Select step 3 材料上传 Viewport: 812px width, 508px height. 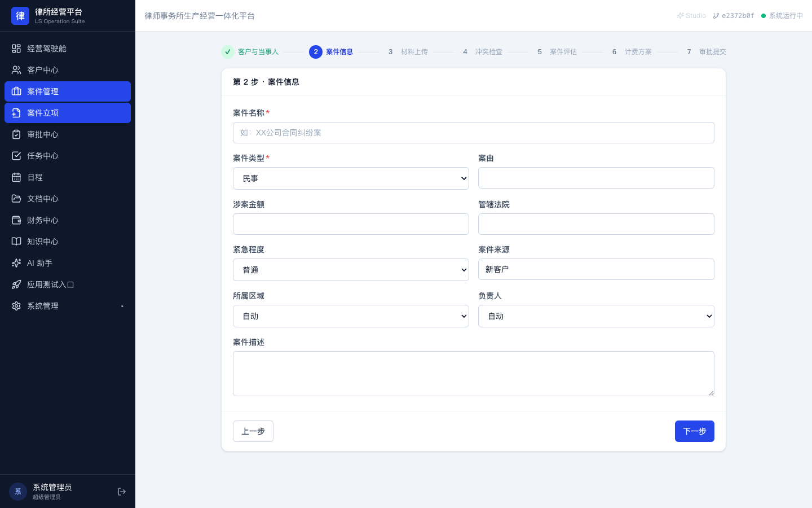point(406,52)
